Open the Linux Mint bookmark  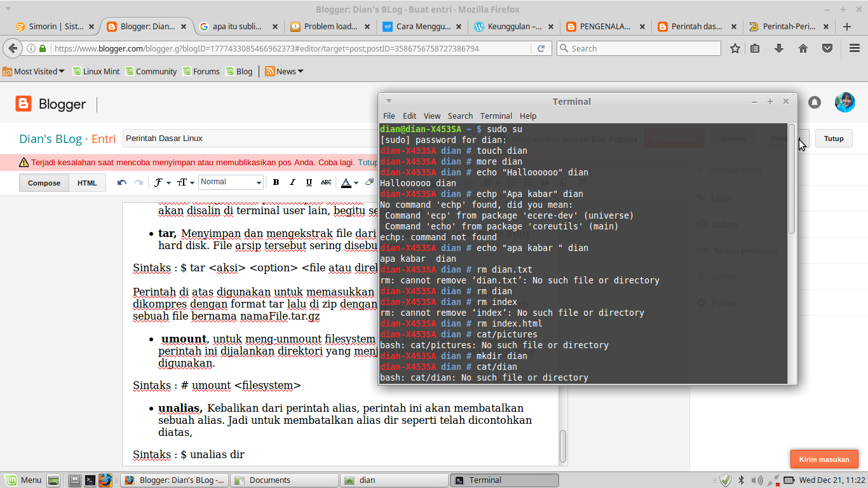click(x=96, y=71)
